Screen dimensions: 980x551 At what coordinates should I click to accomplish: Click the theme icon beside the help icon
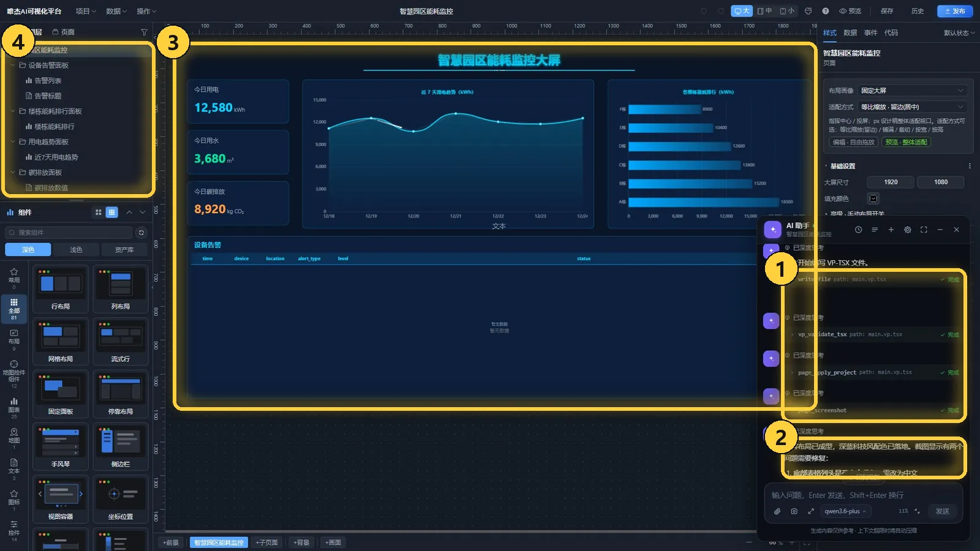[809, 11]
